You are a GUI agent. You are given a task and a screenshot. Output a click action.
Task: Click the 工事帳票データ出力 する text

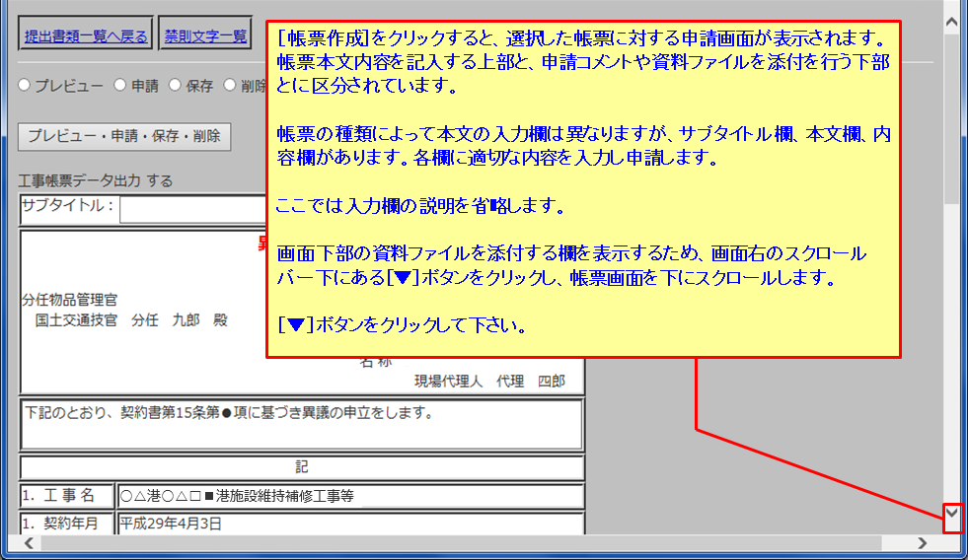(x=96, y=181)
